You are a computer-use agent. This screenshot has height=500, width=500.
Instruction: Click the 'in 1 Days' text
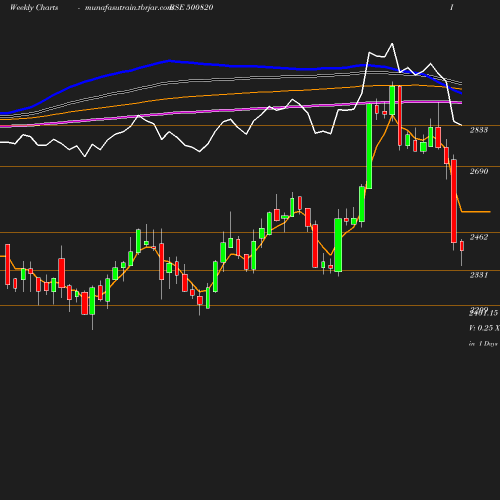coord(483,344)
